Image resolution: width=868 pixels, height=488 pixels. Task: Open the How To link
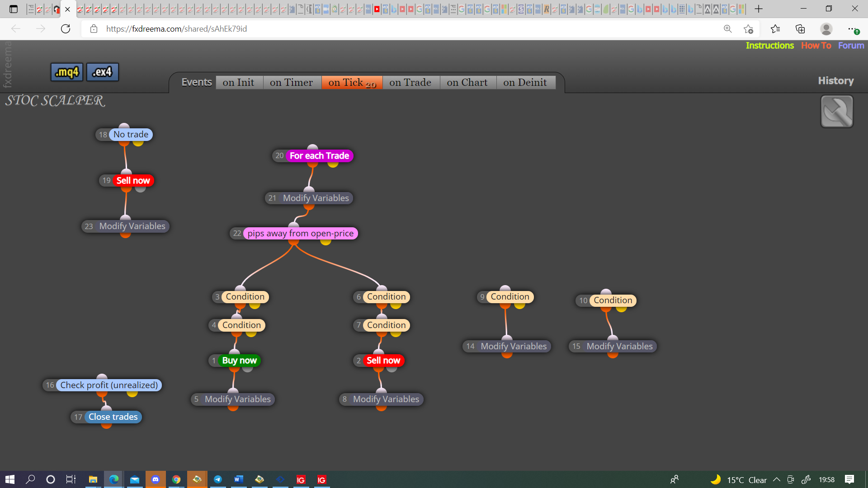[816, 45]
